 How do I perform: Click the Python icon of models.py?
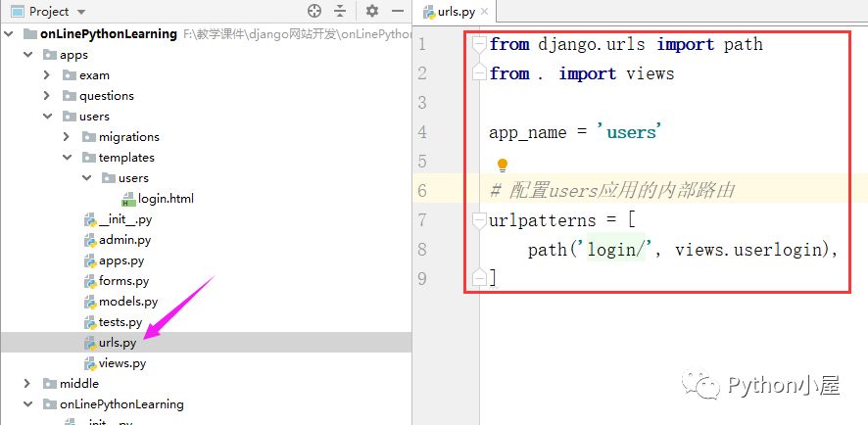tap(90, 302)
